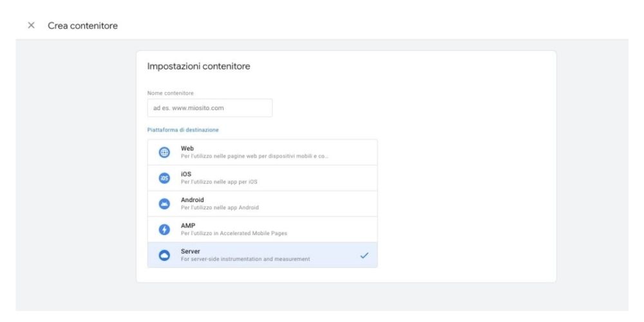
Task: Close the Crea contenitore dialog
Action: [x=31, y=26]
